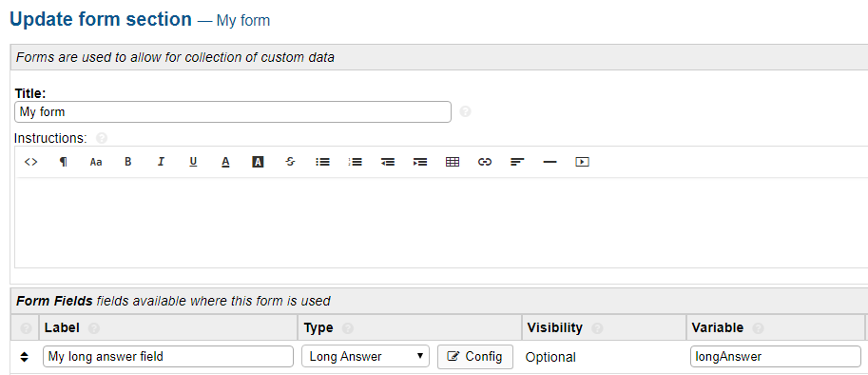Click the 'Form Fields' section header
868x375 pixels.
tap(54, 301)
